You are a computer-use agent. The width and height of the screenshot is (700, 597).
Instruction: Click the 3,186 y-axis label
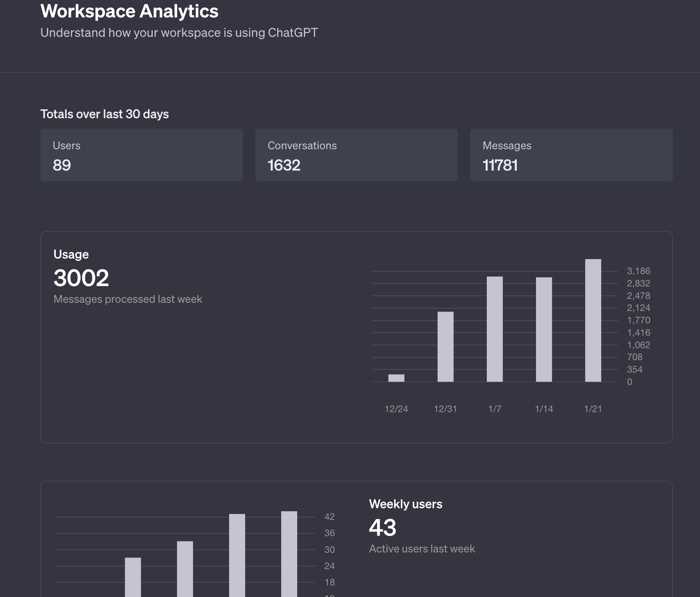pyautogui.click(x=638, y=271)
